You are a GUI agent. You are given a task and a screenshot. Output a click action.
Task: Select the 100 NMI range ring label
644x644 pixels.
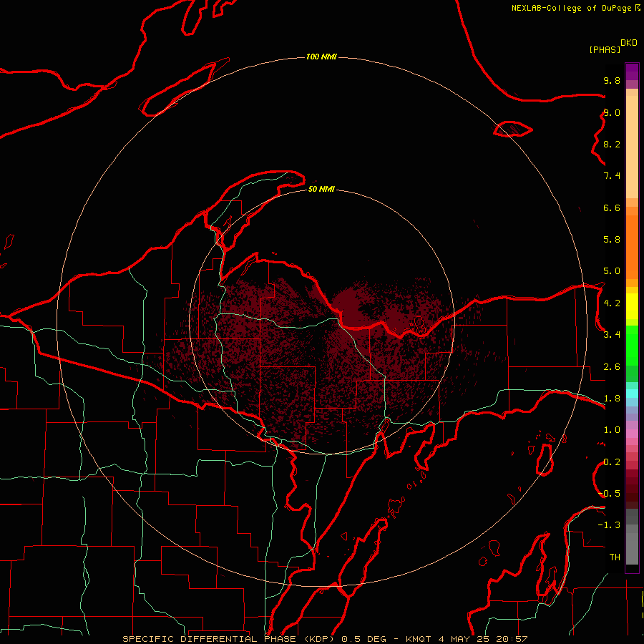[x=321, y=57]
